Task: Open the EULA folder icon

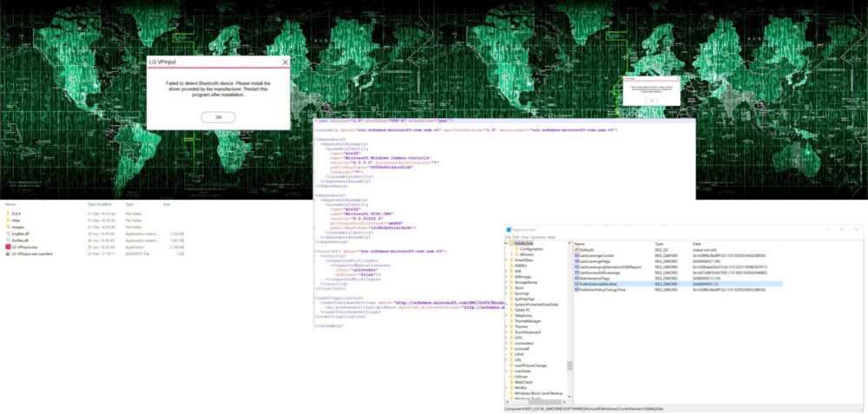Action: point(7,213)
